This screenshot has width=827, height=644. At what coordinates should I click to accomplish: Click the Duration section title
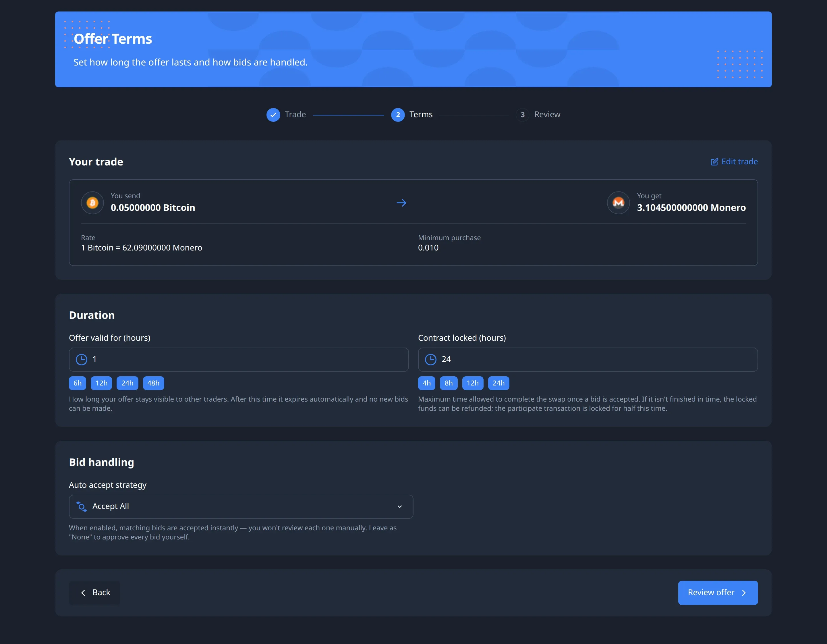point(92,315)
